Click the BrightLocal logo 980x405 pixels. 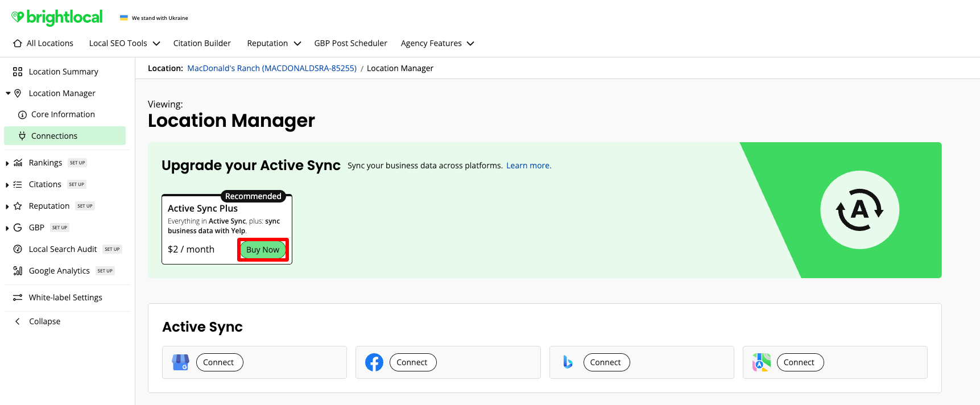pyautogui.click(x=57, y=18)
